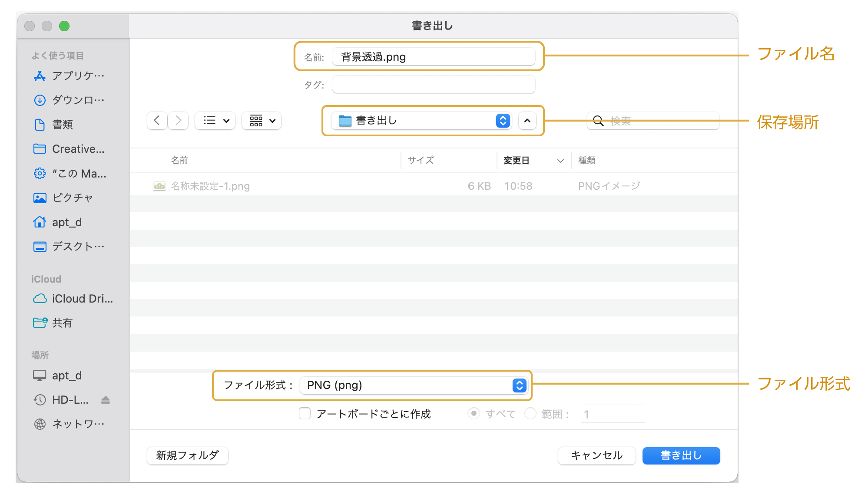Sort by the サイズ column header
Image resolution: width=868 pixels, height=494 pixels.
tap(421, 161)
